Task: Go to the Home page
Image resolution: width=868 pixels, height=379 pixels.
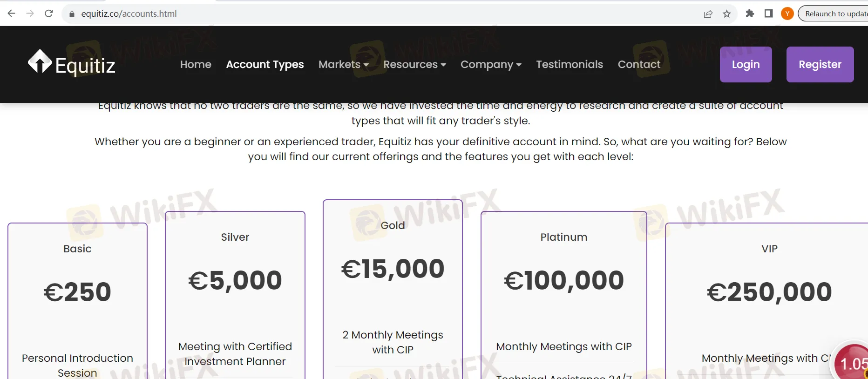Action: click(196, 64)
